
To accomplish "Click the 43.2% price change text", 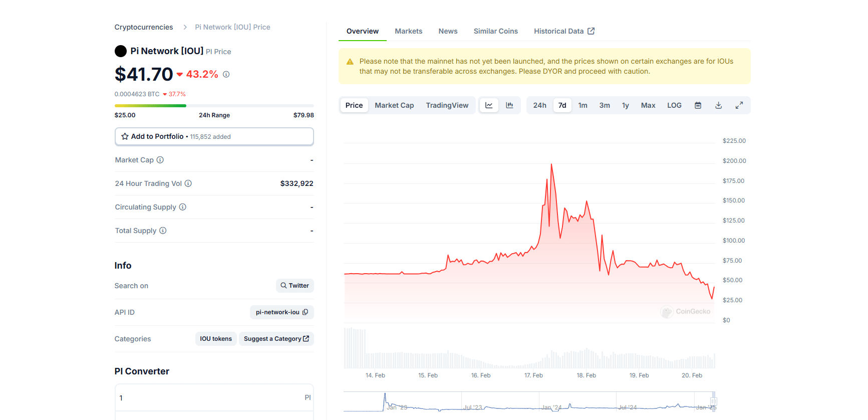I will pyautogui.click(x=202, y=74).
